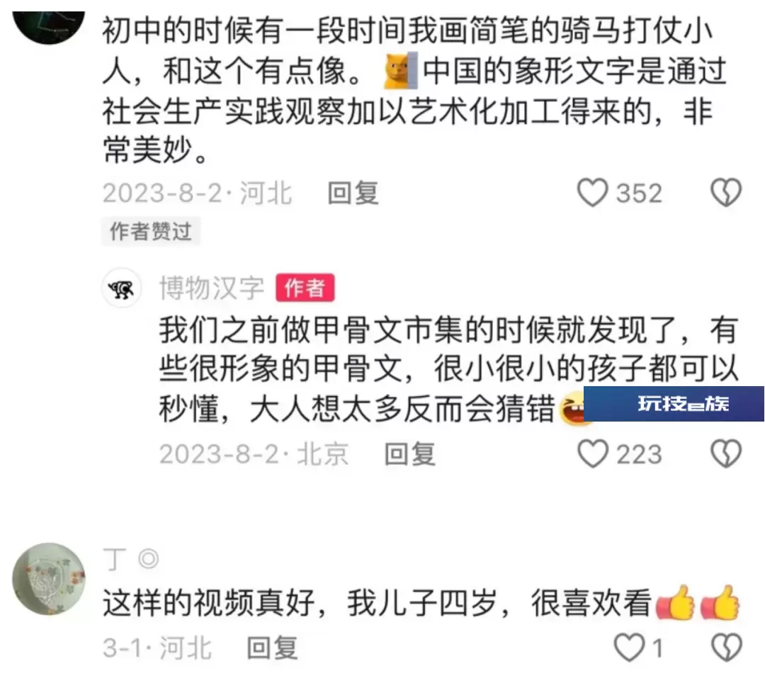
Task: Tap the cat sticker emoji in comment
Action: click(400, 71)
